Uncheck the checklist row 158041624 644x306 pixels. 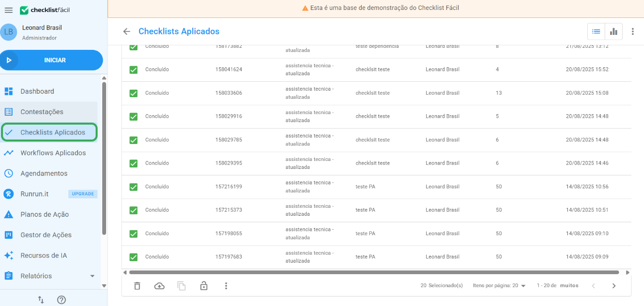(133, 70)
